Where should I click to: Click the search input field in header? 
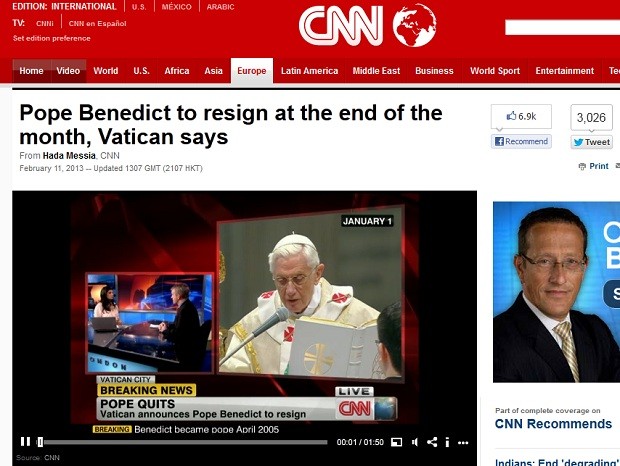pos(562,27)
